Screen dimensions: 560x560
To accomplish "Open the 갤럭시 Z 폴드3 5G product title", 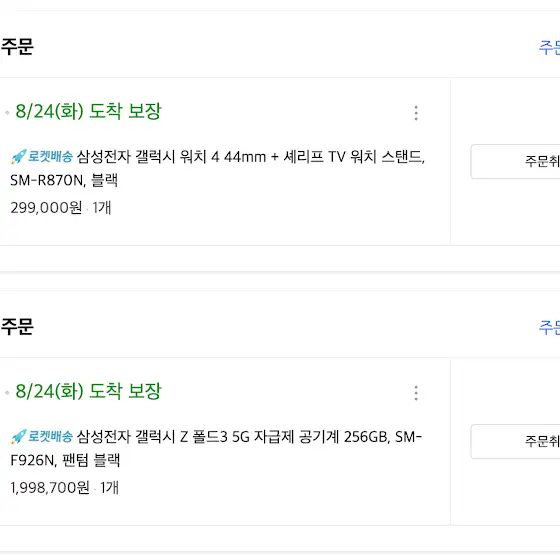I will click(249, 436).
